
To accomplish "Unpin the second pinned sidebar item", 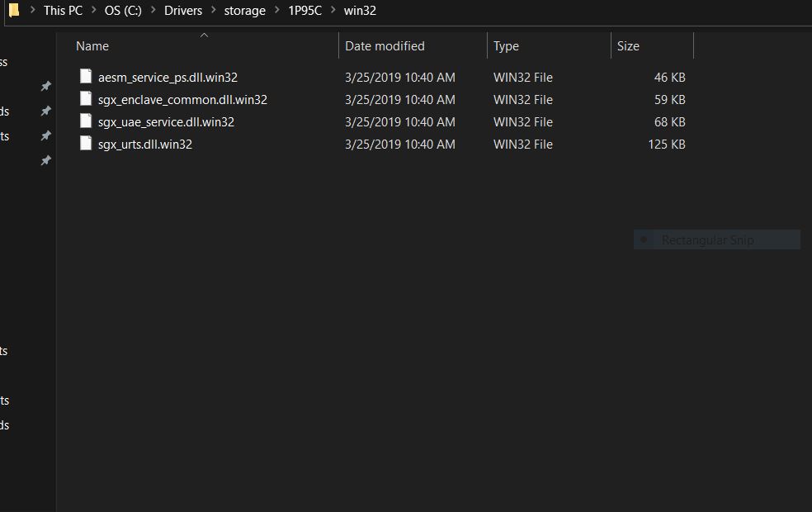I will [x=45, y=111].
